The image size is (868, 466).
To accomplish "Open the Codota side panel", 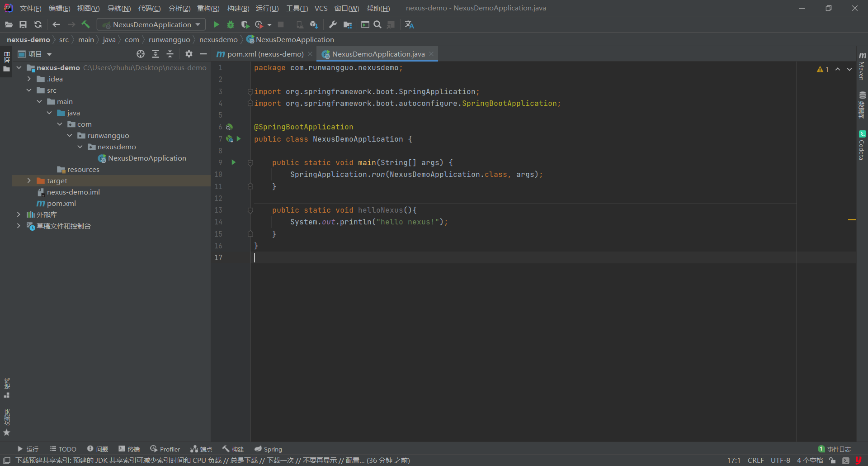I will [x=862, y=145].
